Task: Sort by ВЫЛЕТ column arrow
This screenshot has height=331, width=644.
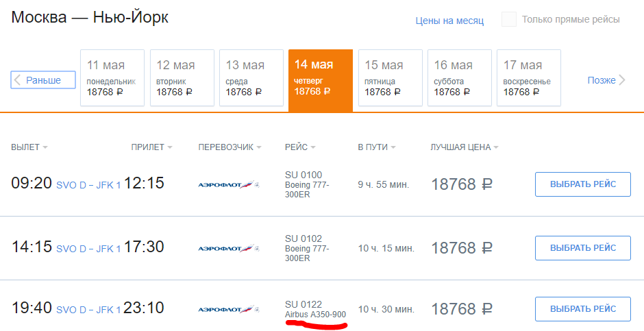Action: pos(45,147)
